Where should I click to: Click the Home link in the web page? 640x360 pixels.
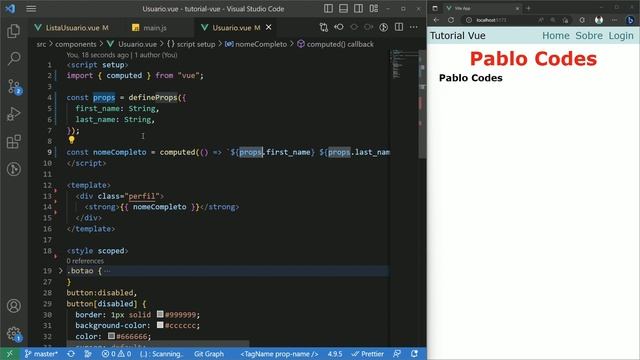pos(556,36)
